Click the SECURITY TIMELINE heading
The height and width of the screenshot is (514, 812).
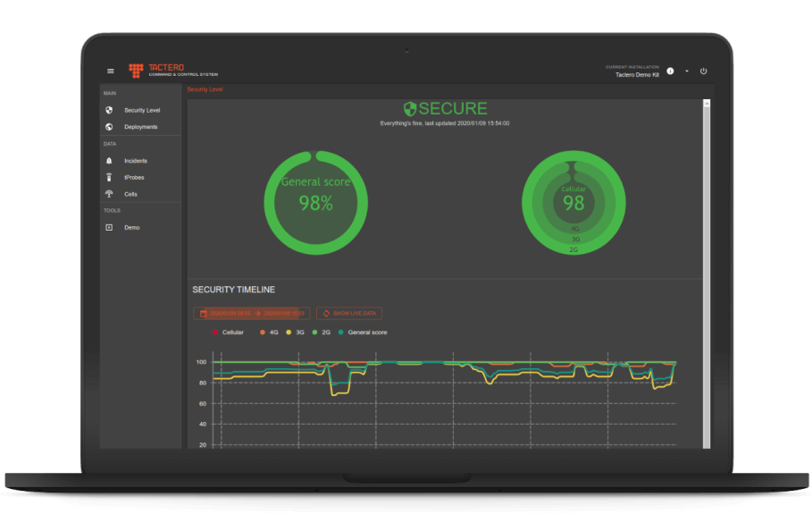point(233,290)
